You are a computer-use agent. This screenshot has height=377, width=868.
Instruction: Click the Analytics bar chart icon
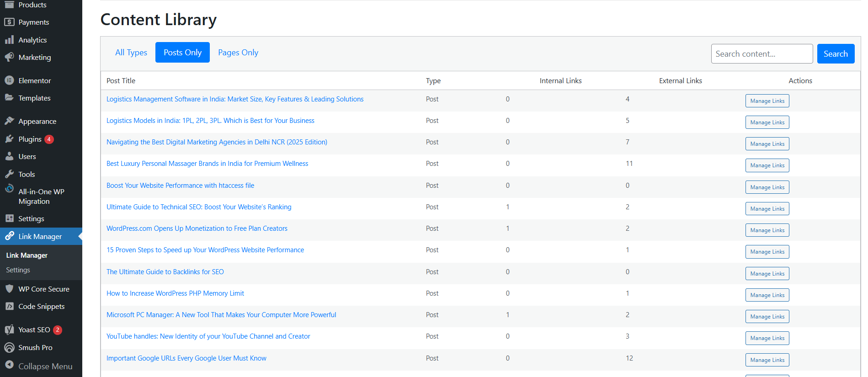[9, 40]
